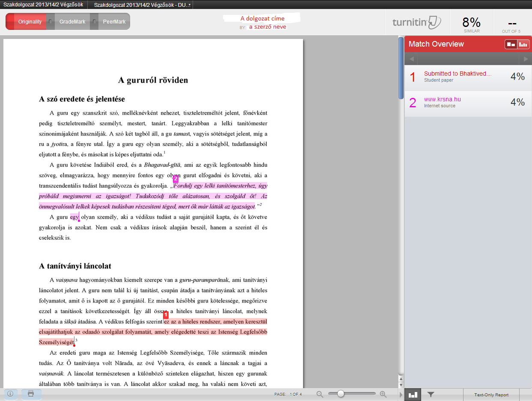Go to next match with right arrow
Image resolution: width=532 pixels, height=401 pixels.
tap(526, 59)
